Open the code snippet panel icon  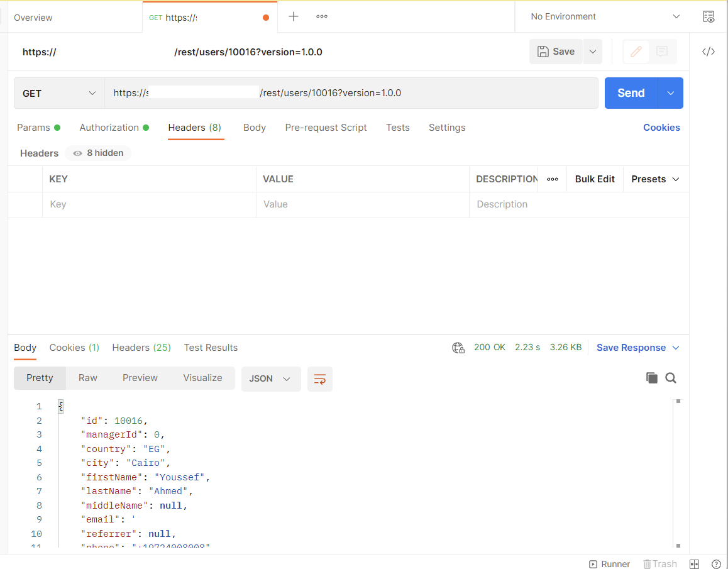tap(709, 52)
